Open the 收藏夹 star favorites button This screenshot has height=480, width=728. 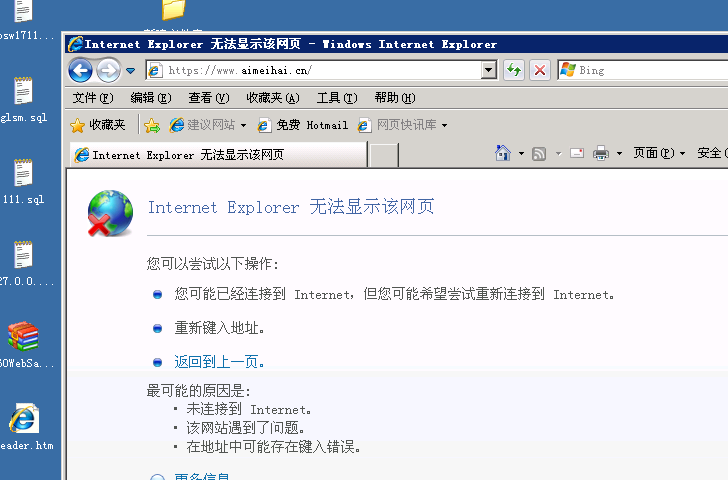pyautogui.click(x=98, y=125)
